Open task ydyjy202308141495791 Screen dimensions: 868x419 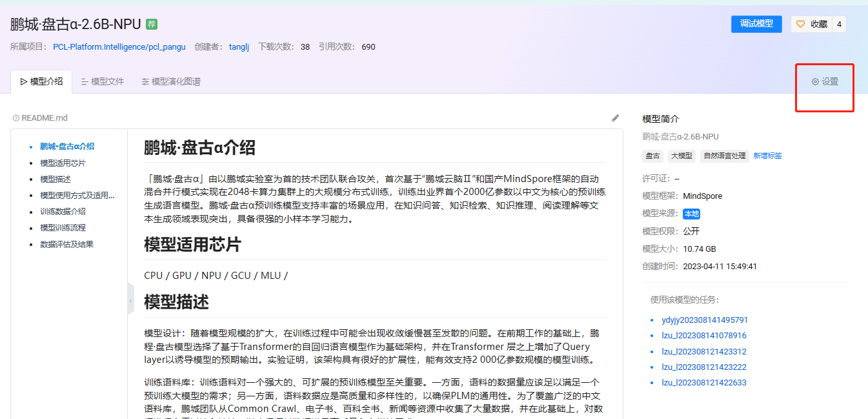pos(705,320)
